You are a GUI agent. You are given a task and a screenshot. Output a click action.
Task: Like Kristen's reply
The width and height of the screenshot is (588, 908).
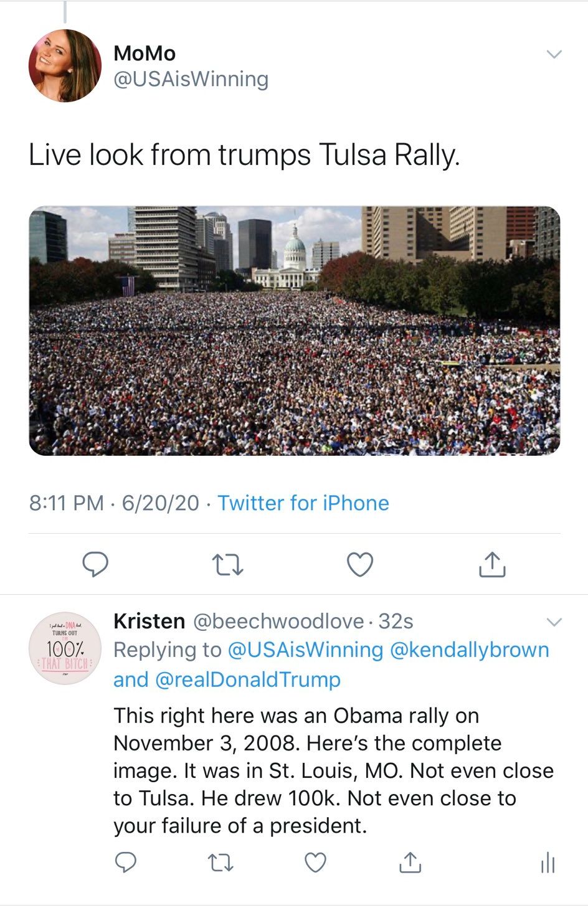click(315, 863)
